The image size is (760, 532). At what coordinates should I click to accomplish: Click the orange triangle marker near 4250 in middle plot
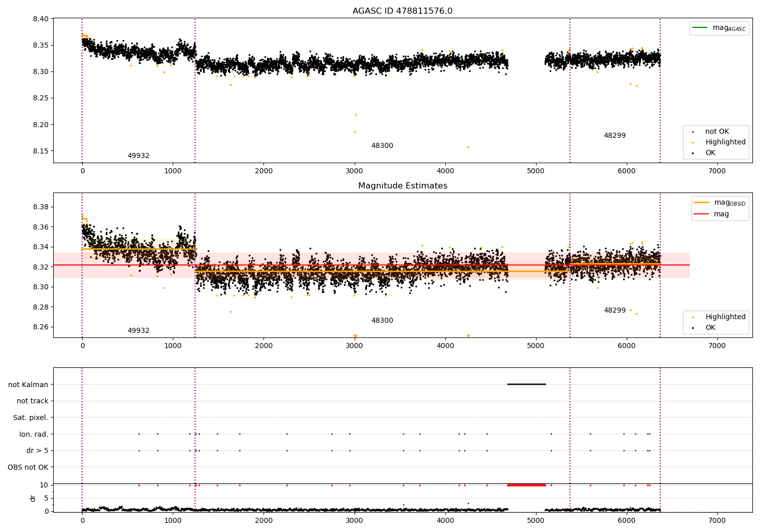coord(468,336)
